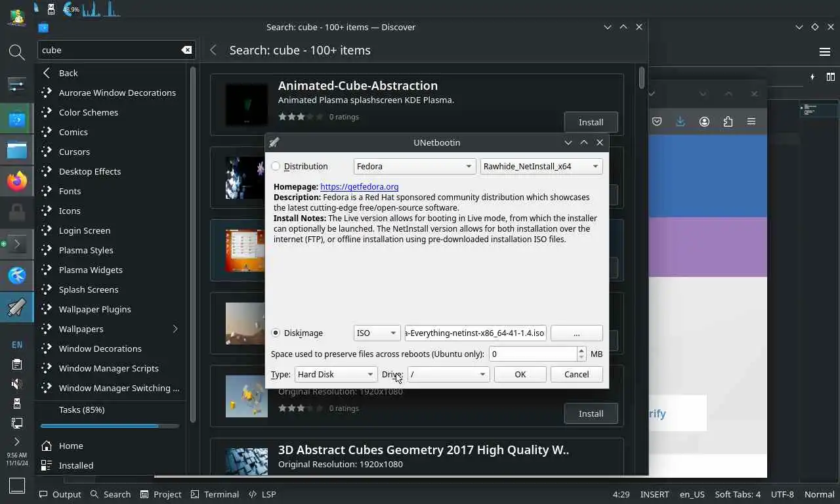Open Animated-Cube-Abstraction thumbnail
The height and width of the screenshot is (504, 840).
coord(247,105)
